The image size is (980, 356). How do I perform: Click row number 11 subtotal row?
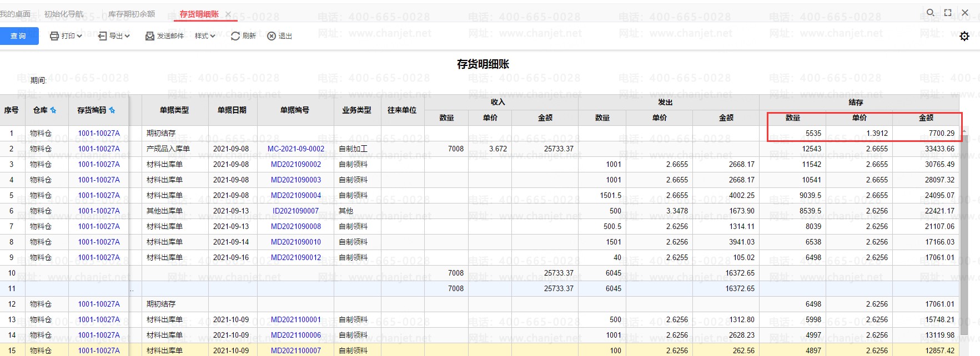click(12, 289)
